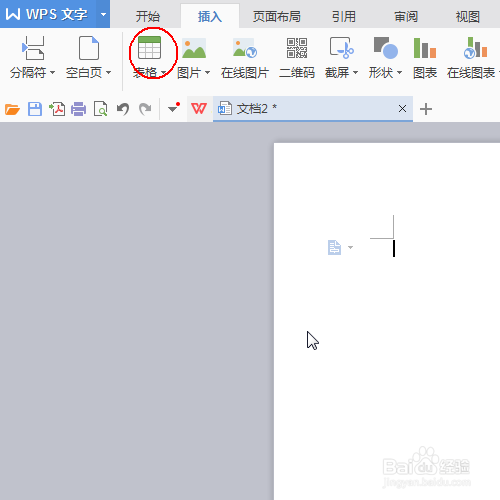Click the 图片 picture icon

click(x=194, y=48)
